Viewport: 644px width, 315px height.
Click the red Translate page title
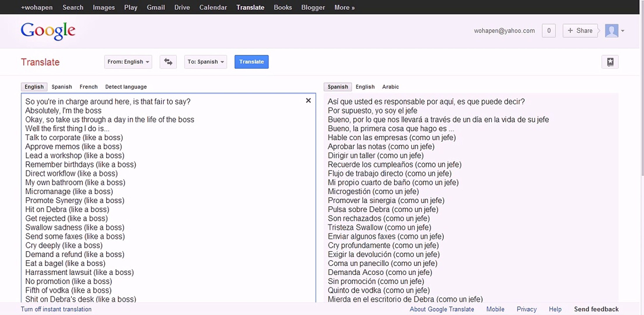(40, 62)
